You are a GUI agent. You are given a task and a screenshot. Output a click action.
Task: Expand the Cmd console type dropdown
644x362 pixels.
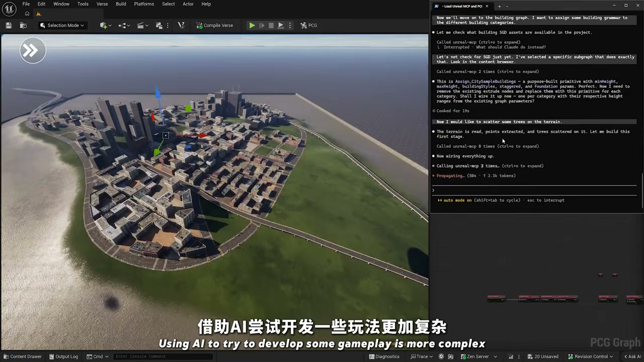tap(98, 356)
